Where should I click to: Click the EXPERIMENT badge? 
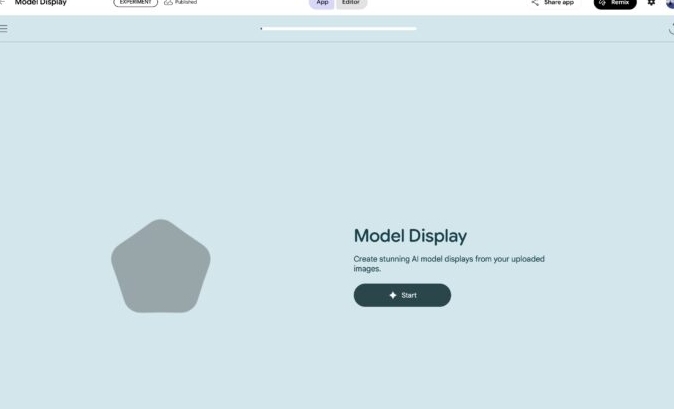pos(135,3)
